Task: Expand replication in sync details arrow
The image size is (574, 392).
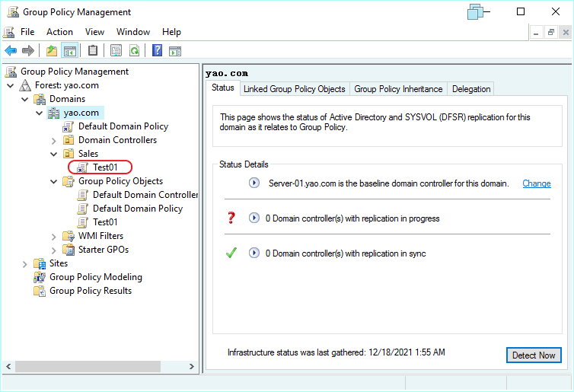Action: (x=254, y=253)
